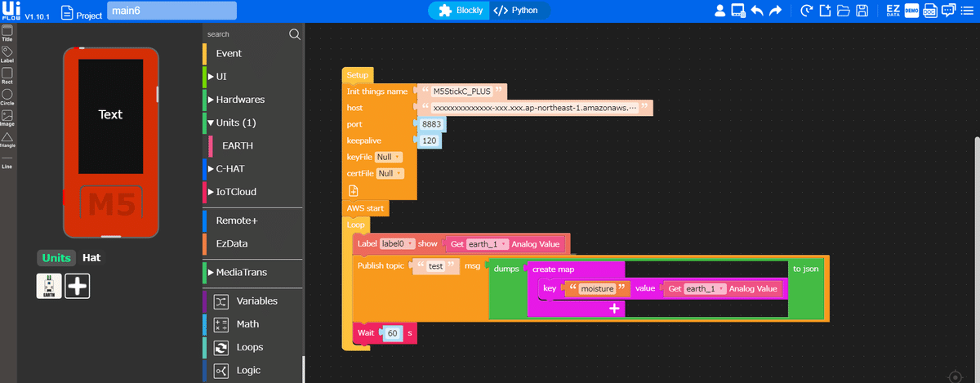The width and height of the screenshot is (980, 383).
Task: Open a project folder
Action: pyautogui.click(x=843, y=11)
